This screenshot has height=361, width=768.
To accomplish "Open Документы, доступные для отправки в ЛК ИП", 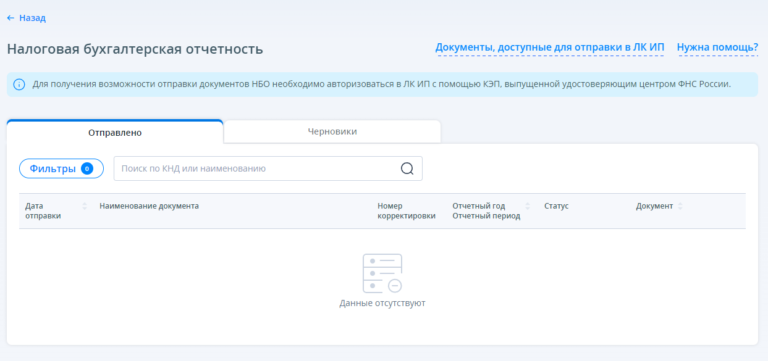I will (550, 48).
